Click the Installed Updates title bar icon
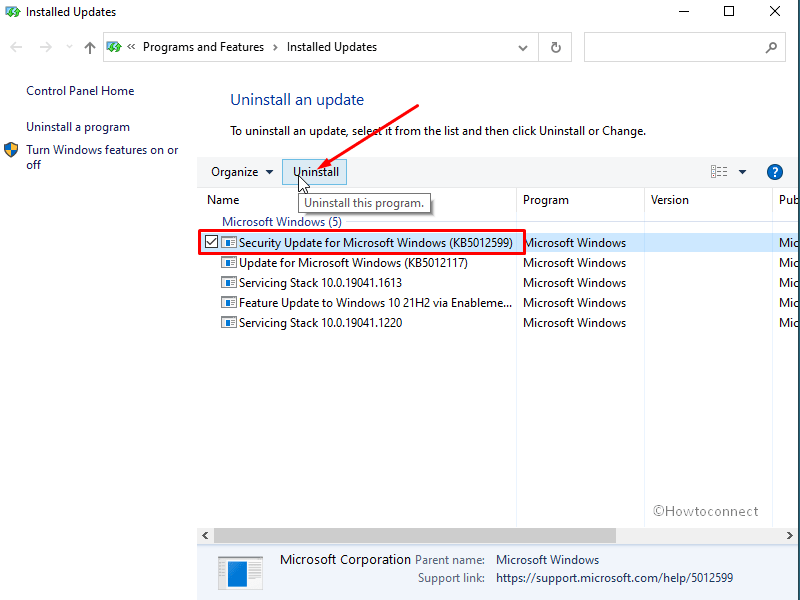The image size is (800, 600). coord(13,12)
